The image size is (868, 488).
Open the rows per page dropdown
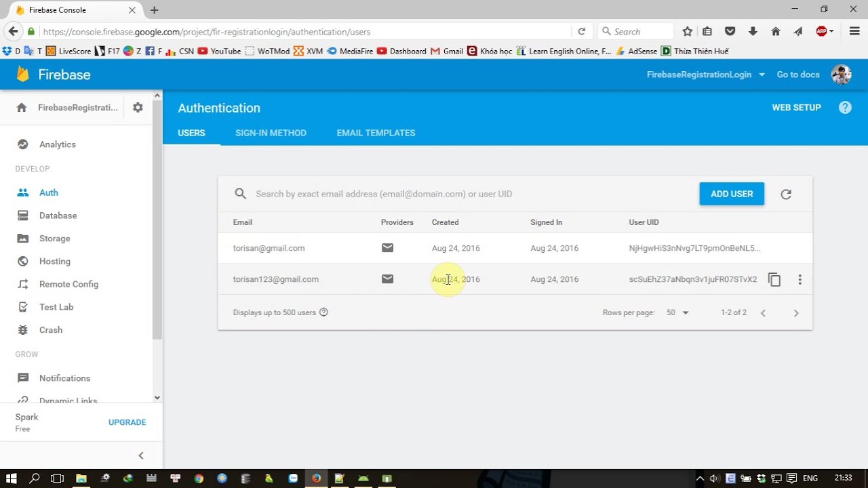[x=677, y=312]
